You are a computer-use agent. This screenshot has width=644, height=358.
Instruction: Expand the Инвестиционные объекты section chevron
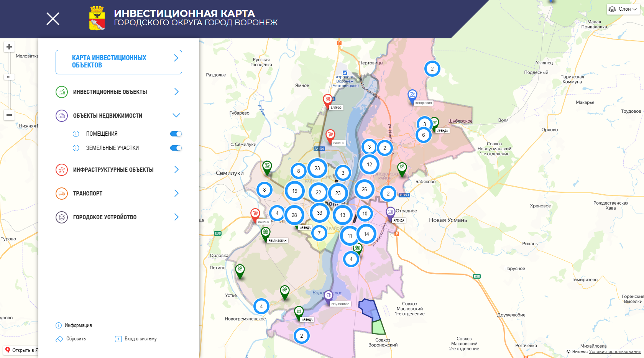coord(176,92)
